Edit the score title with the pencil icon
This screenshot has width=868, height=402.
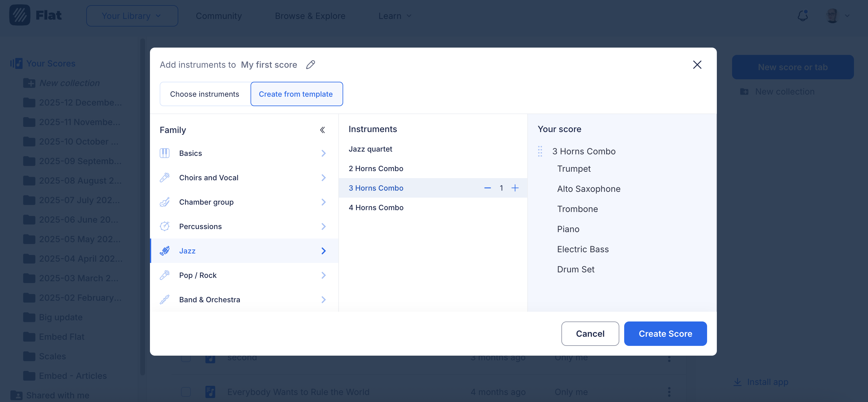(310, 64)
